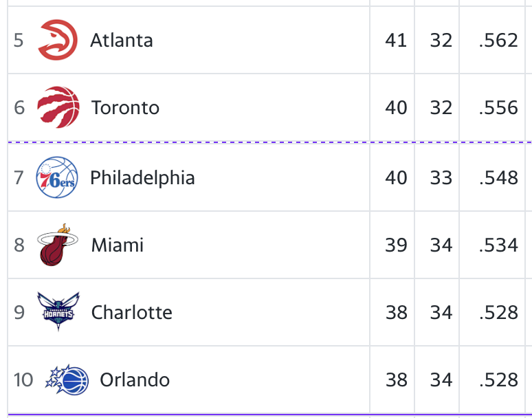Click Philadelphia's 33 losses cell

[x=441, y=177]
